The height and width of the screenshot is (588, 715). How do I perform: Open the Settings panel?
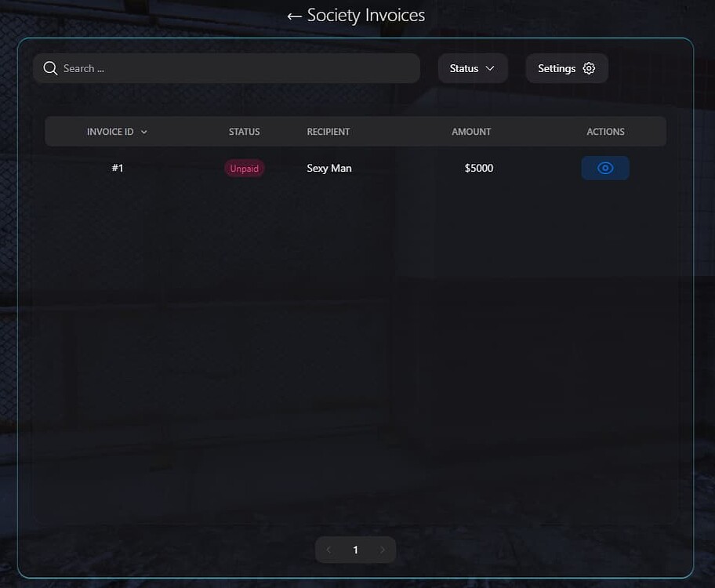pyautogui.click(x=567, y=68)
